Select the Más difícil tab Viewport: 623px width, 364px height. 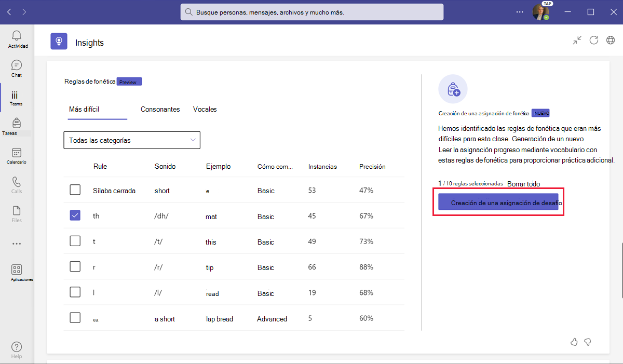coord(84,109)
